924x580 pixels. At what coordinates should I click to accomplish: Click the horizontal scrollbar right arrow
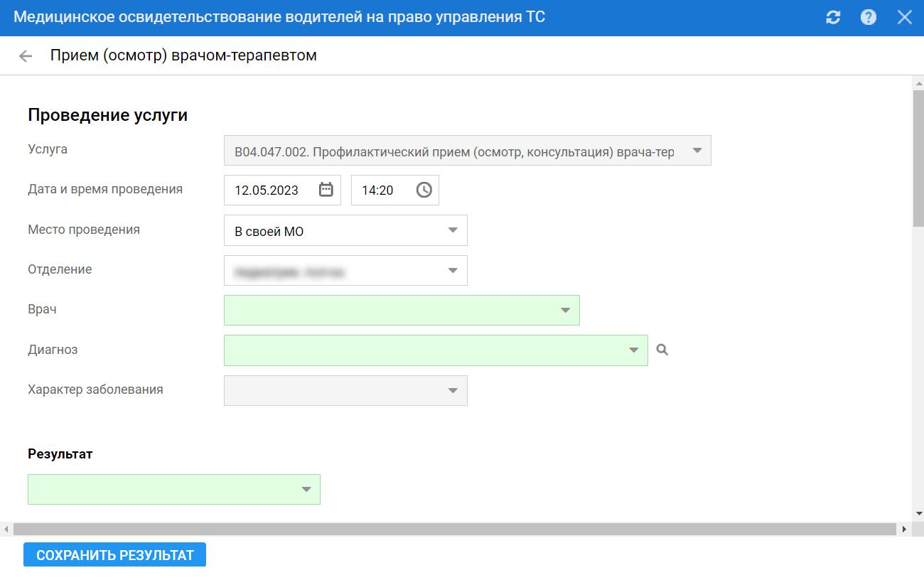[x=904, y=530]
